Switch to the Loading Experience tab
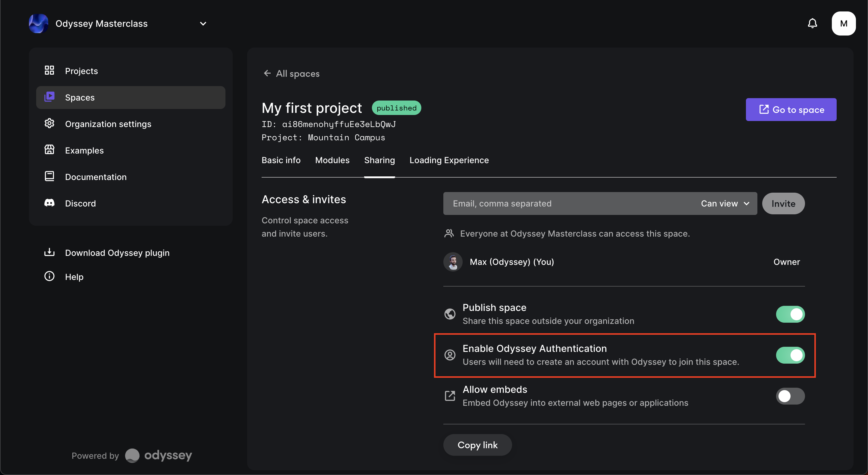Viewport: 868px width, 475px height. coord(449,160)
